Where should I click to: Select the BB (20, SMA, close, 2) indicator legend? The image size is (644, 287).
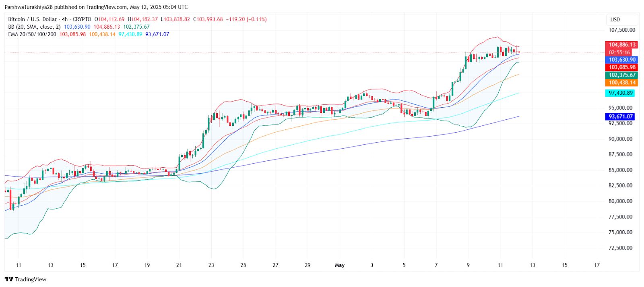coord(34,27)
